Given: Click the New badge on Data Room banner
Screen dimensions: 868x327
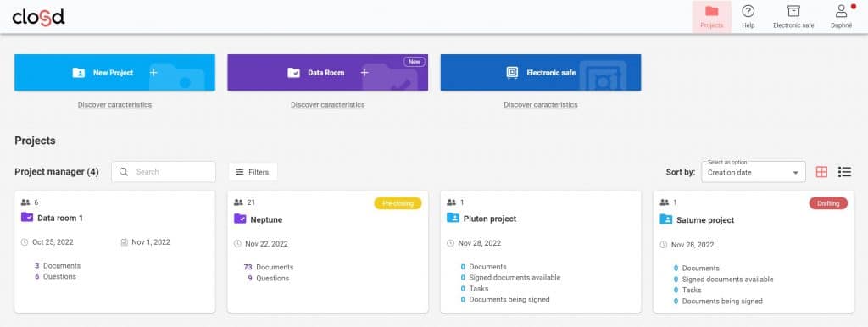Looking at the screenshot, I should 414,62.
